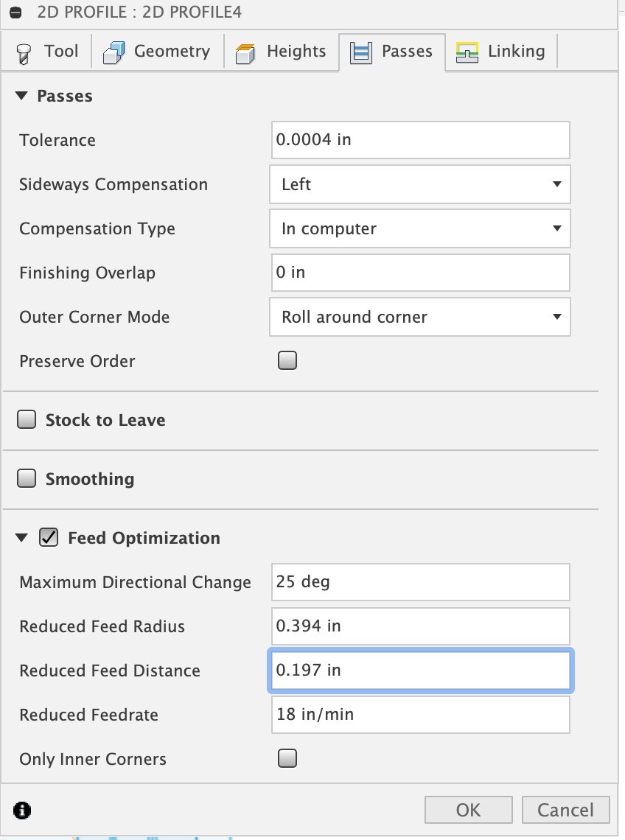Click the Tool tab cutter icon
The width and height of the screenshot is (625, 840).
(x=24, y=54)
